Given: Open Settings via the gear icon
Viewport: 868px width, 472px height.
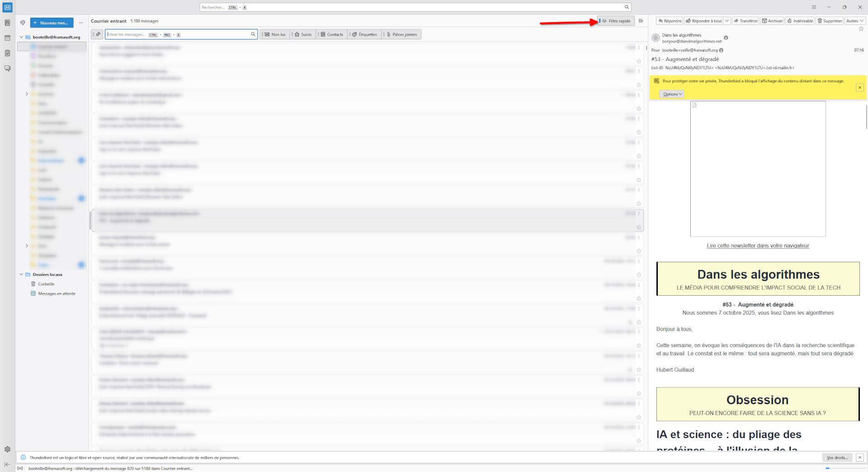Looking at the screenshot, I should [x=7, y=449].
